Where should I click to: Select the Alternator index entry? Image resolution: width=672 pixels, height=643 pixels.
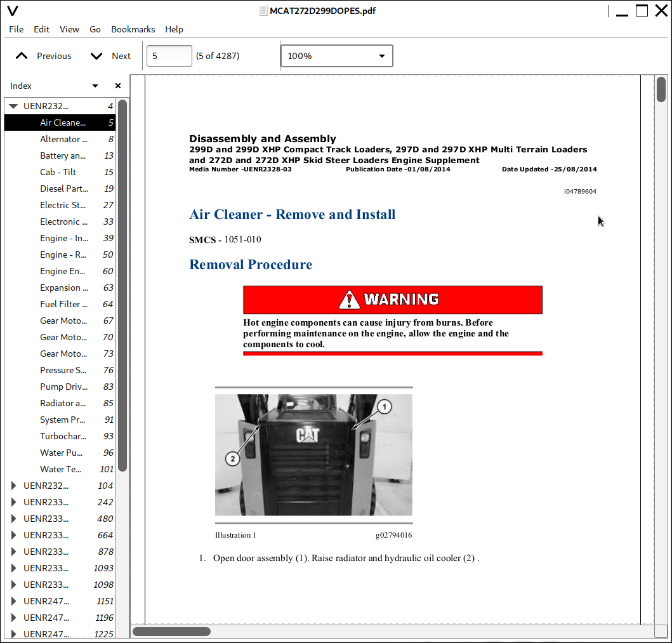click(x=60, y=139)
